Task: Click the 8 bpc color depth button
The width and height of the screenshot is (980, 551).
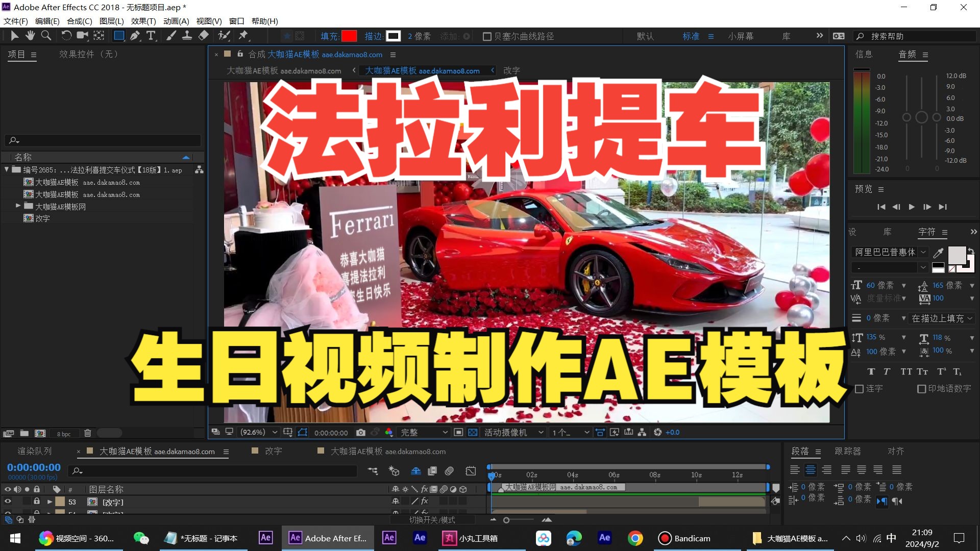Action: [x=64, y=434]
